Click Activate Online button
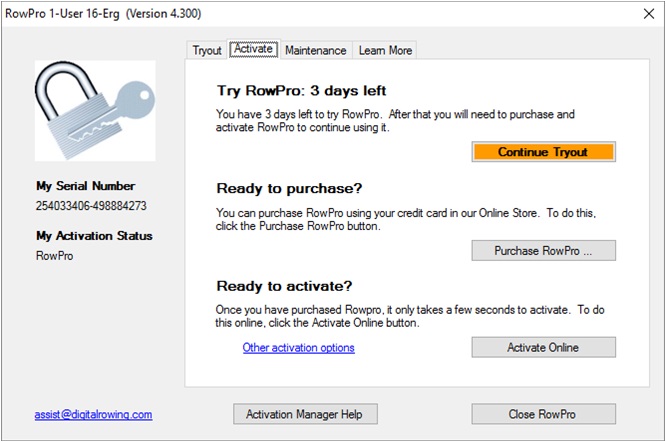The height and width of the screenshot is (442, 666). [x=543, y=347]
